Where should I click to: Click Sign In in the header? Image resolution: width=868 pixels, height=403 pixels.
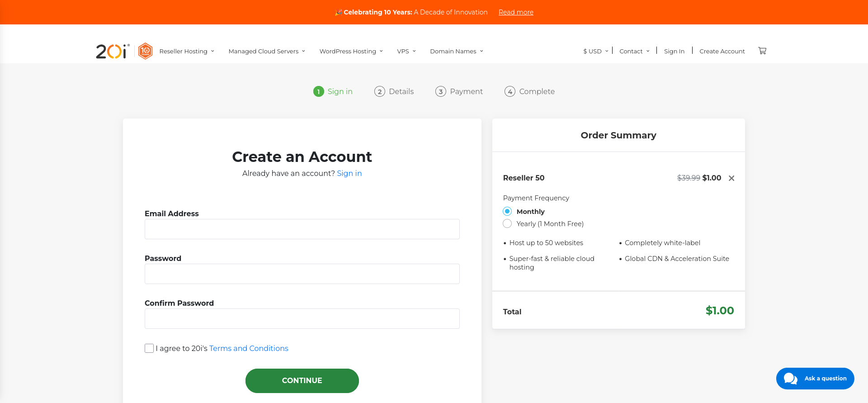click(x=674, y=51)
